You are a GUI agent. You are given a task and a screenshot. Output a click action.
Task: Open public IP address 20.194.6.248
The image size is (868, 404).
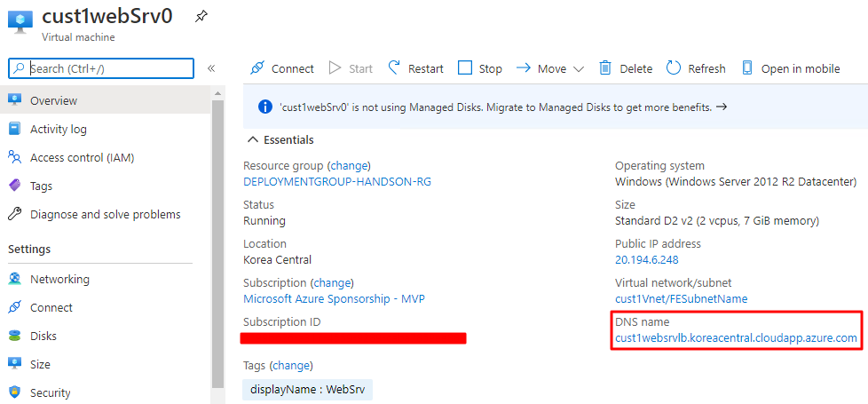click(647, 259)
